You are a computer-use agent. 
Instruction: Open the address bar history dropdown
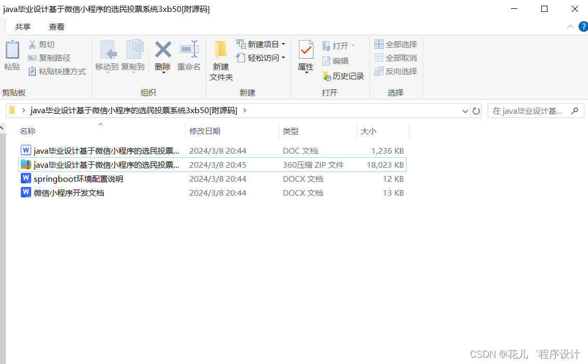click(465, 111)
